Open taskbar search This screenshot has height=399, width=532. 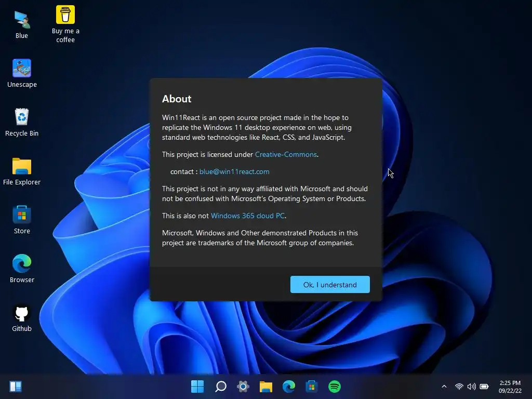tap(220, 387)
